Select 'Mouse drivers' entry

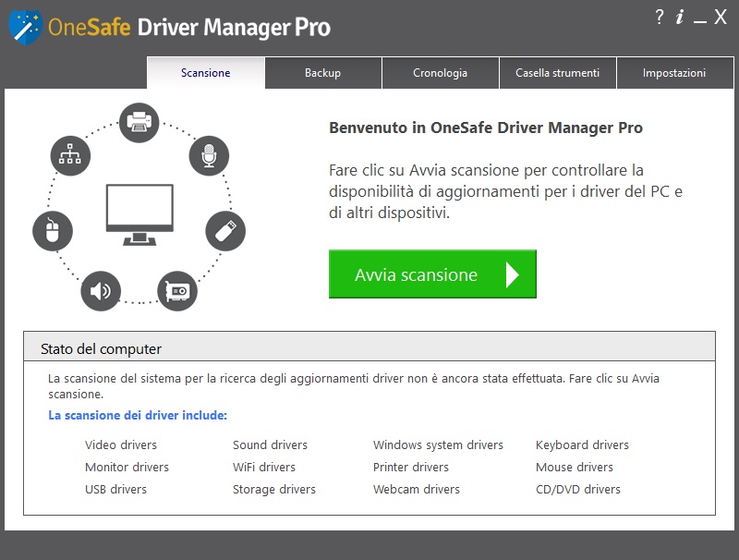[575, 468]
